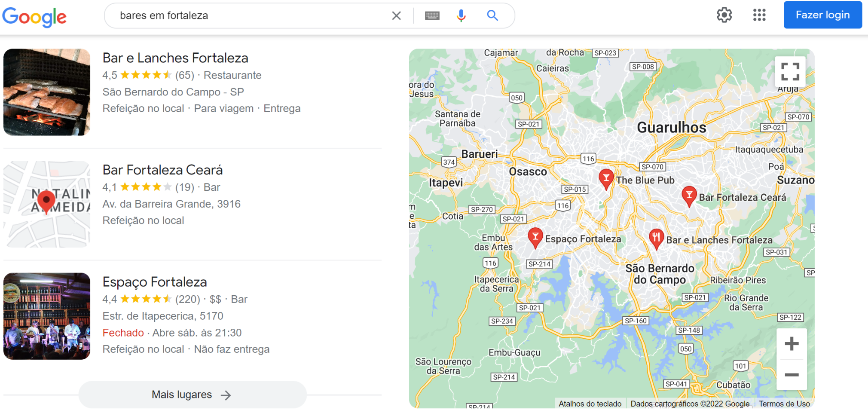Click the 'Fechado' status of Espaço Fortaleza
Screen dimensions: 868x416
point(123,333)
